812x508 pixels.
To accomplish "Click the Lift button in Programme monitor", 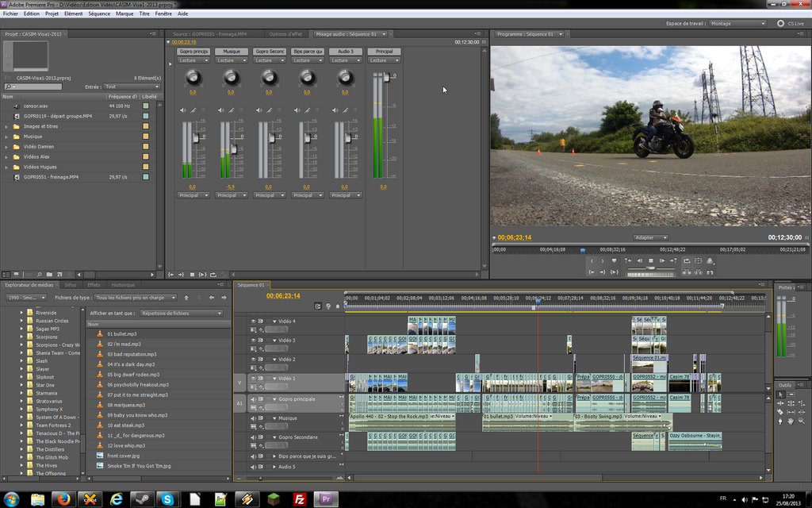I will click(x=688, y=271).
